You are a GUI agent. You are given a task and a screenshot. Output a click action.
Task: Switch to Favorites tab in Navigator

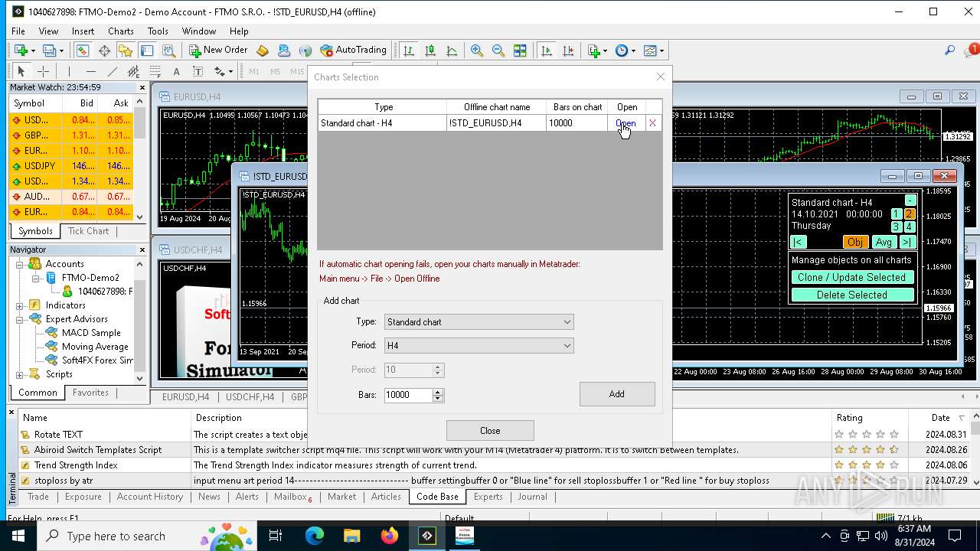click(90, 393)
